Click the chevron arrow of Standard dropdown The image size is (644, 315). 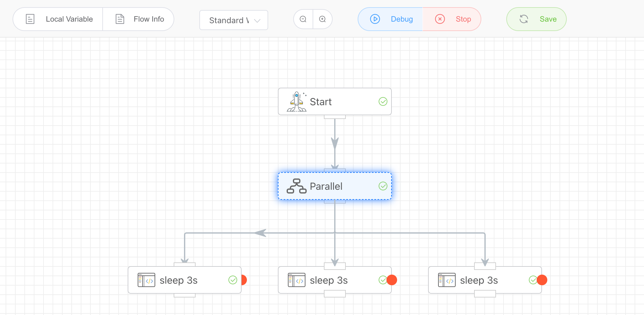pos(257,21)
